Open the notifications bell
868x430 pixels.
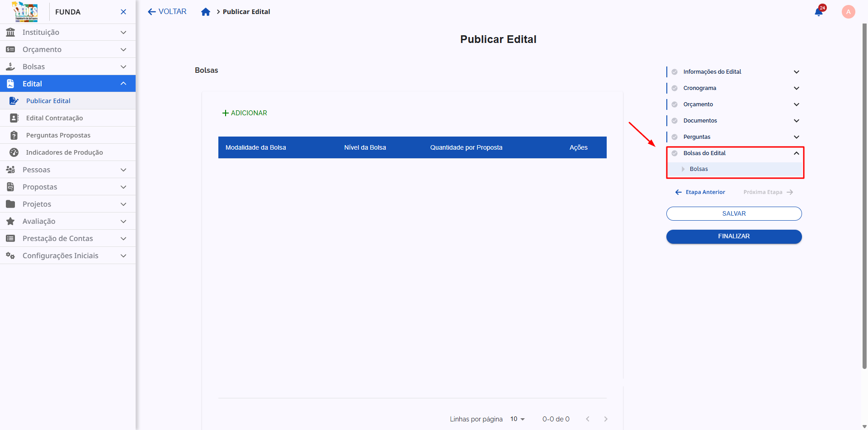click(x=819, y=12)
